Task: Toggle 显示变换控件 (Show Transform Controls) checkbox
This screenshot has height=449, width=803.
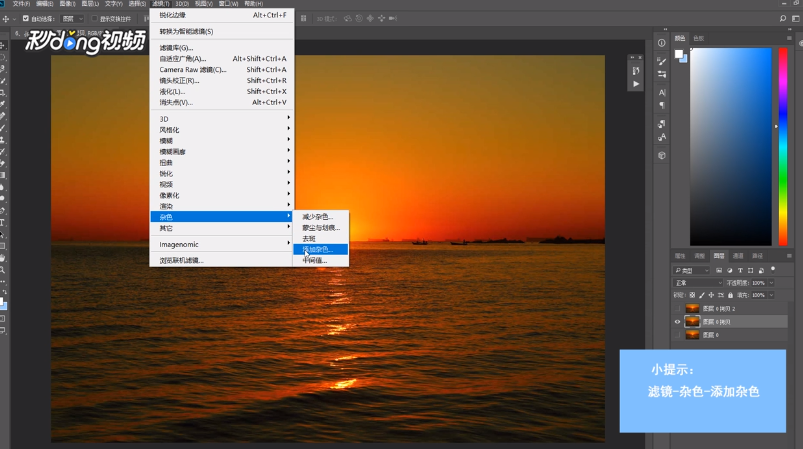Action: (94, 18)
